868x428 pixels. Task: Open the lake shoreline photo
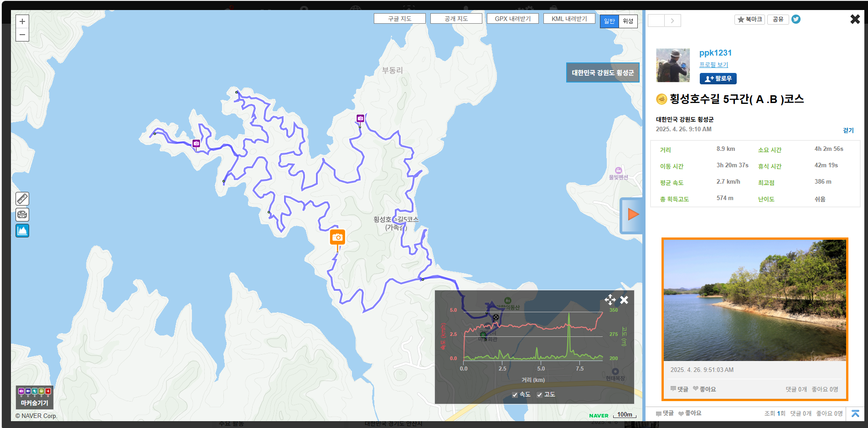755,300
